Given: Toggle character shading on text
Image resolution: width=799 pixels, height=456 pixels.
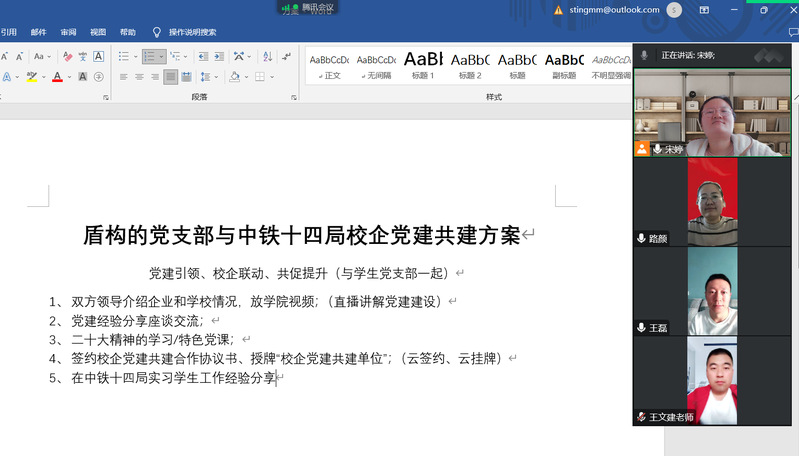Looking at the screenshot, I should 81,77.
